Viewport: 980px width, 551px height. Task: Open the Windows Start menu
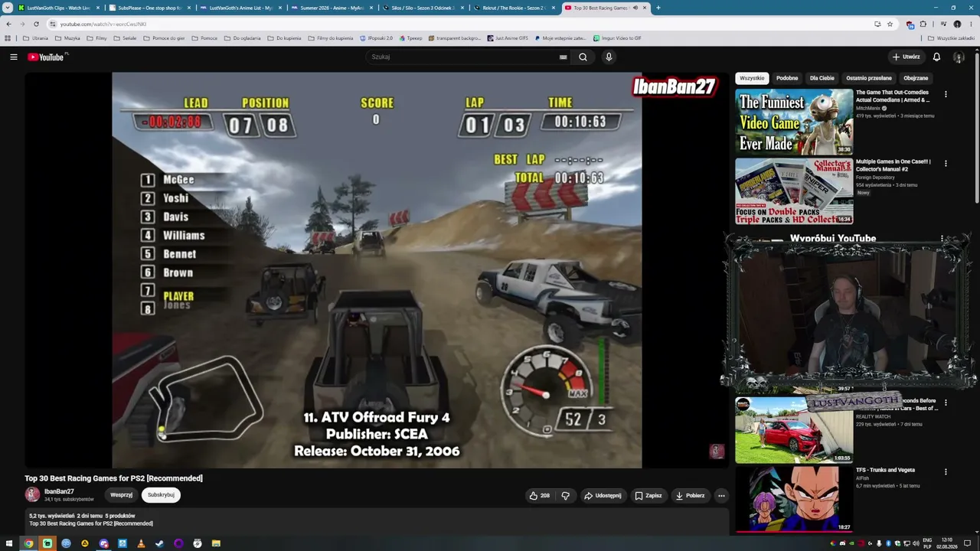click(x=10, y=543)
